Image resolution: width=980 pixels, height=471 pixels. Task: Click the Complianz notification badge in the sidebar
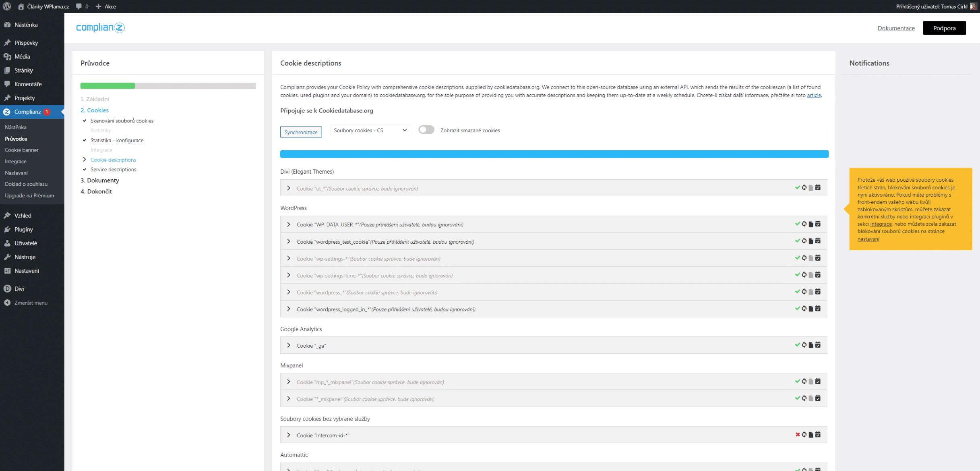pyautogui.click(x=47, y=112)
